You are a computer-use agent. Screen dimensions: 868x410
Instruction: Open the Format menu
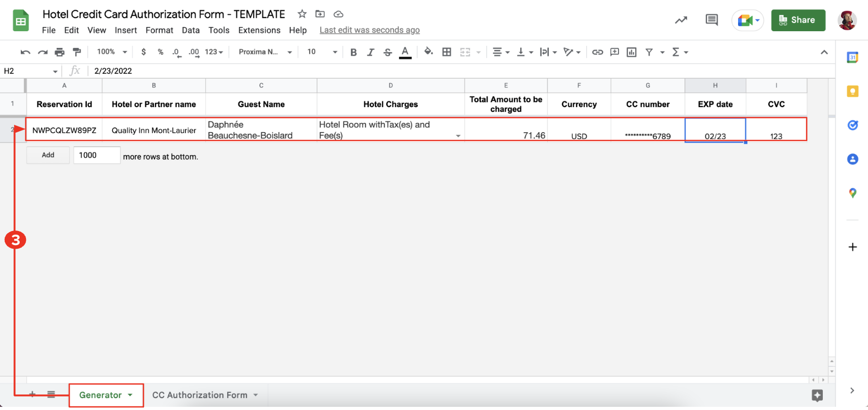[x=160, y=30]
